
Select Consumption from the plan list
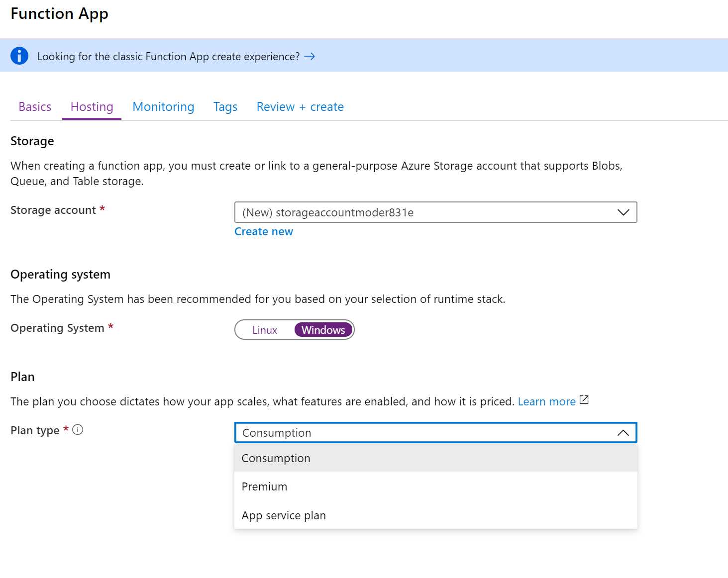pos(276,458)
